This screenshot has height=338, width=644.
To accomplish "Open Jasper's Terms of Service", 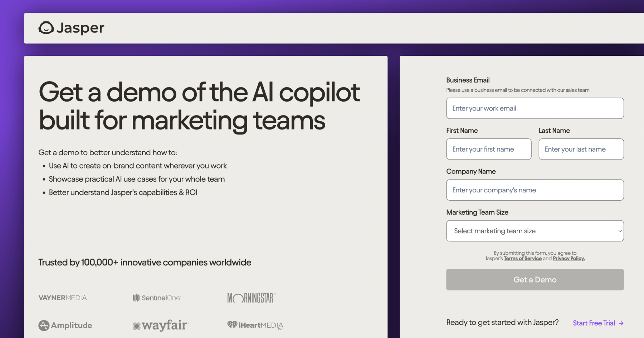I will click(x=523, y=258).
